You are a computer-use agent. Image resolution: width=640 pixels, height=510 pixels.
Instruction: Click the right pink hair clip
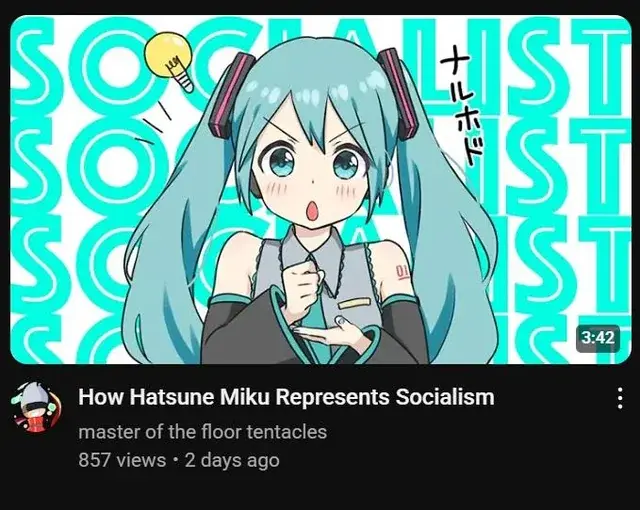[x=398, y=93]
